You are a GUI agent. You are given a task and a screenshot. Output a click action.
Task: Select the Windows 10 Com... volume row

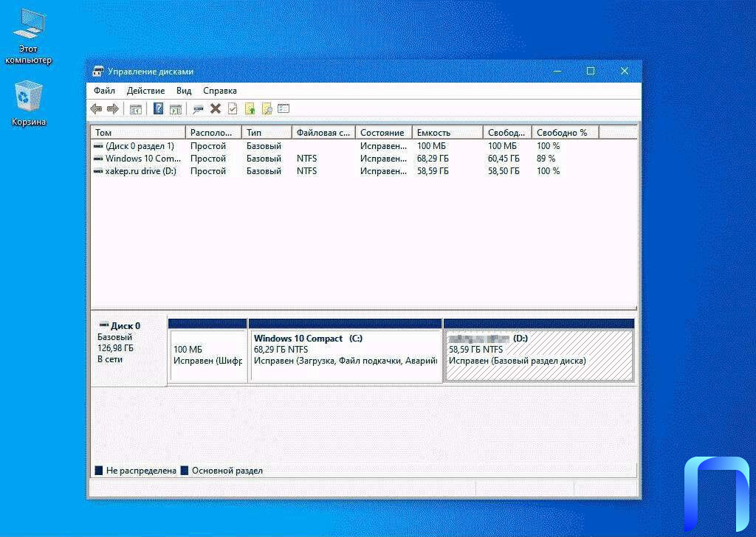pyautogui.click(x=364, y=159)
